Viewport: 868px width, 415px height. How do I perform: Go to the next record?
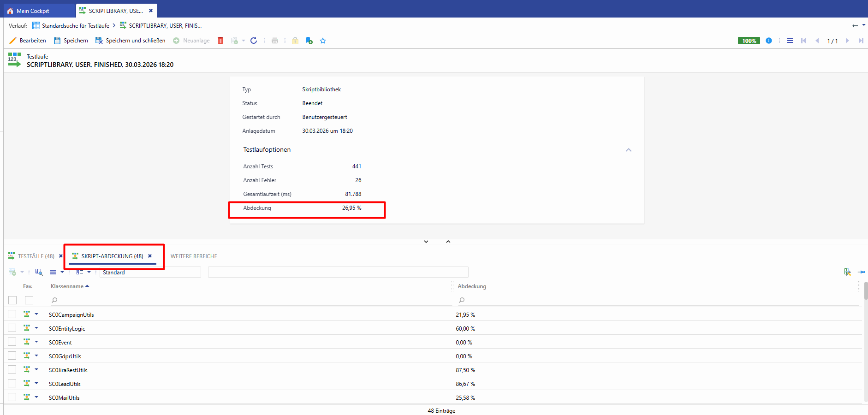[x=847, y=41]
